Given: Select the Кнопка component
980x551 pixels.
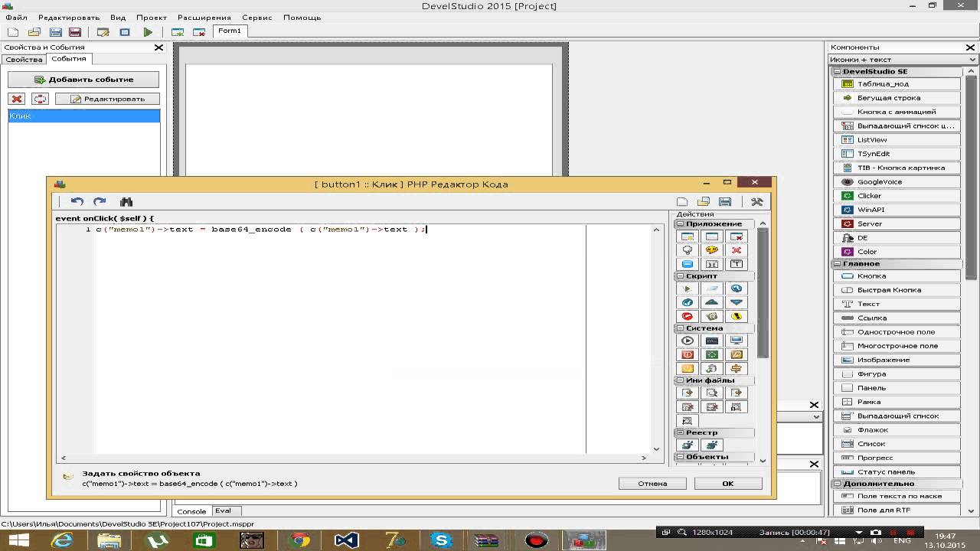Looking at the screenshot, I should click(897, 276).
